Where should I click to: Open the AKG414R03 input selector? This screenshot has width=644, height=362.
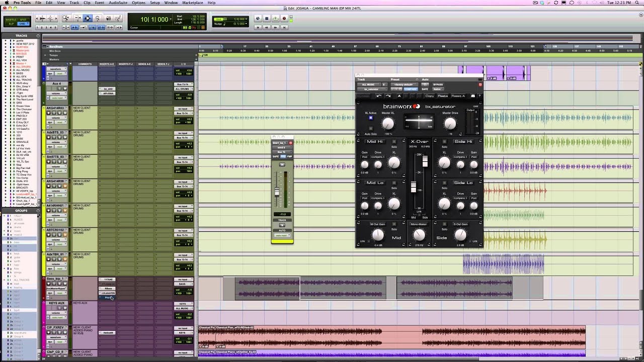pyautogui.click(x=184, y=109)
